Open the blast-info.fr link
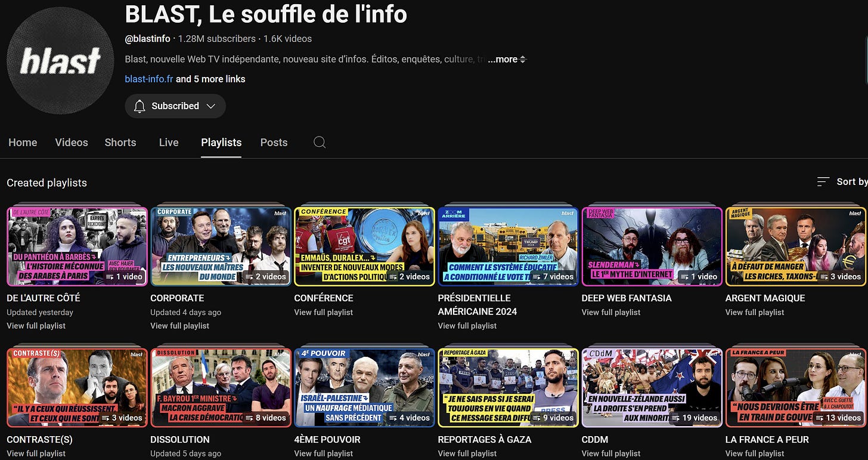The width and height of the screenshot is (868, 460). coord(149,79)
